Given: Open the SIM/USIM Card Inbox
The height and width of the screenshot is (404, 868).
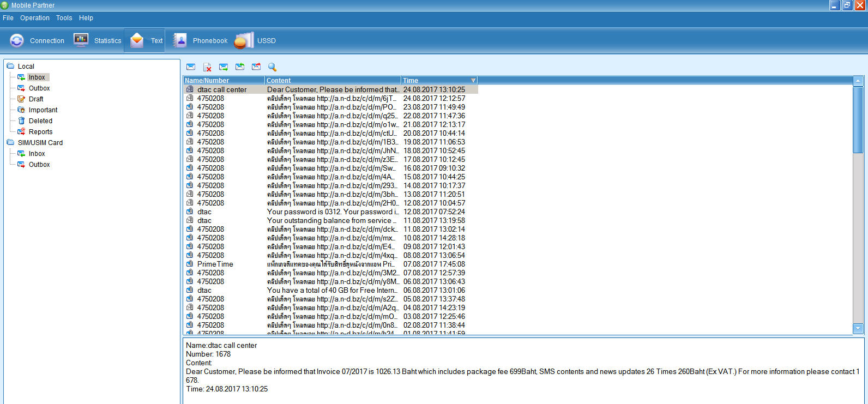Looking at the screenshot, I should (x=37, y=154).
